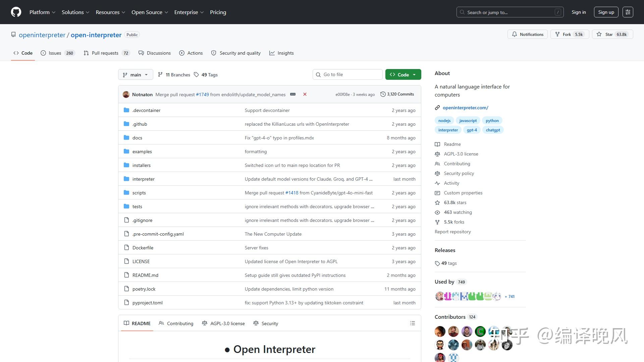Open the 3,120 Commits history
Image resolution: width=644 pixels, height=362 pixels.
point(397,94)
